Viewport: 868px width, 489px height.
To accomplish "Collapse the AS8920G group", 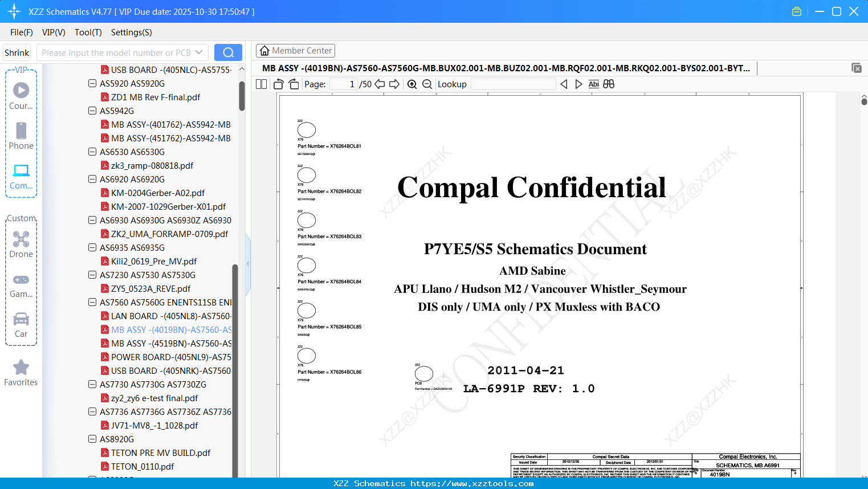I will (x=92, y=439).
